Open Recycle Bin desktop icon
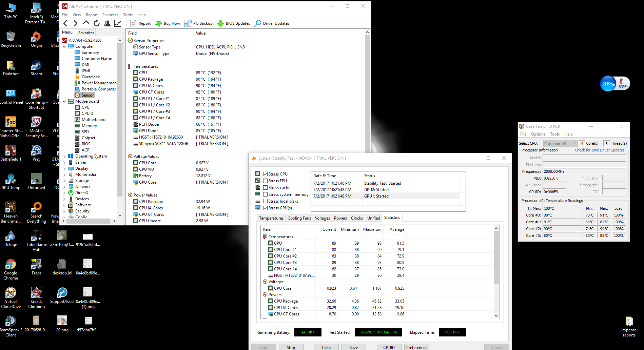The image size is (644, 350). (x=11, y=39)
